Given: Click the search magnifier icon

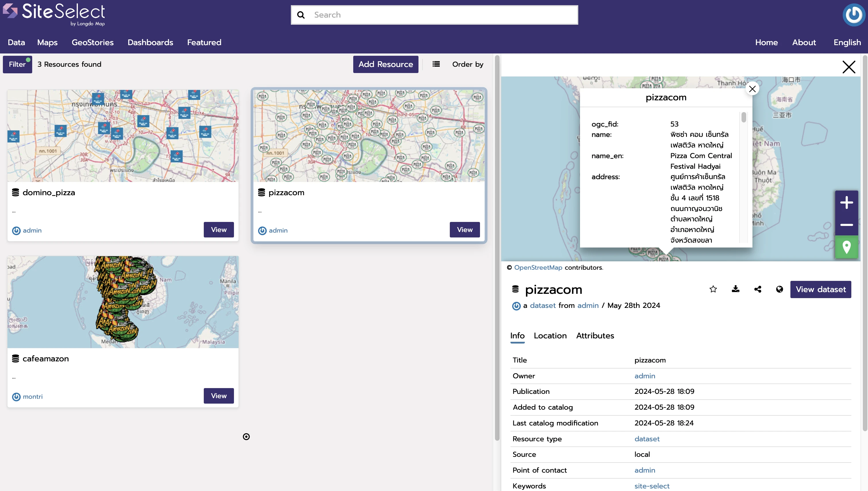Looking at the screenshot, I should pyautogui.click(x=301, y=15).
